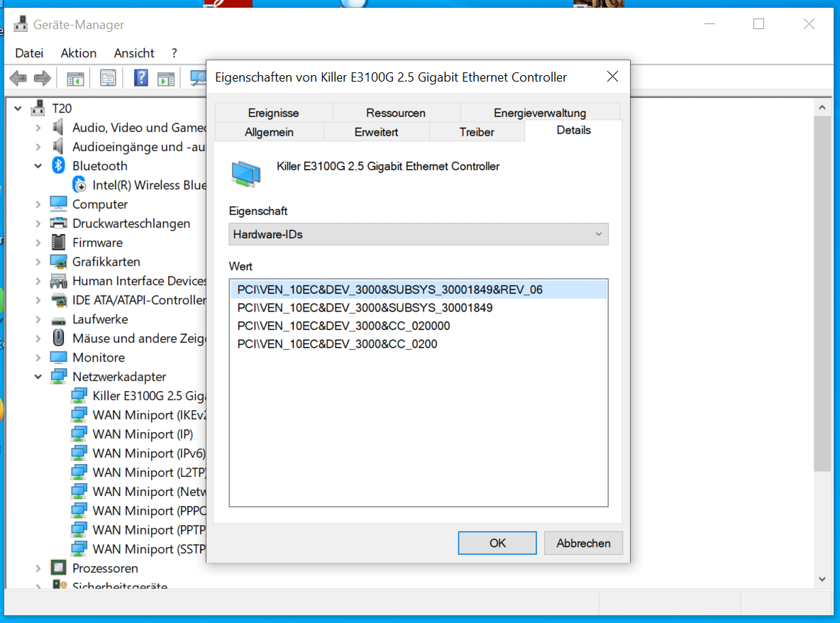The image size is (840, 623).
Task: Click the Back arrow toolbar icon
Action: 18,78
